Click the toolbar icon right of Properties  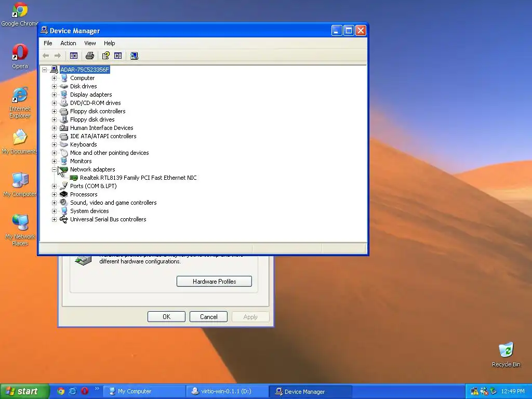pyautogui.click(x=118, y=56)
